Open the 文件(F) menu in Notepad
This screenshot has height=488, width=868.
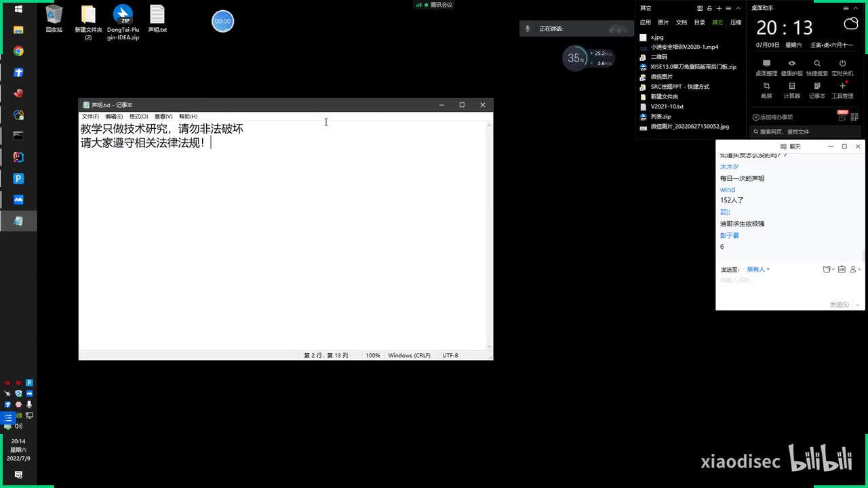[90, 117]
